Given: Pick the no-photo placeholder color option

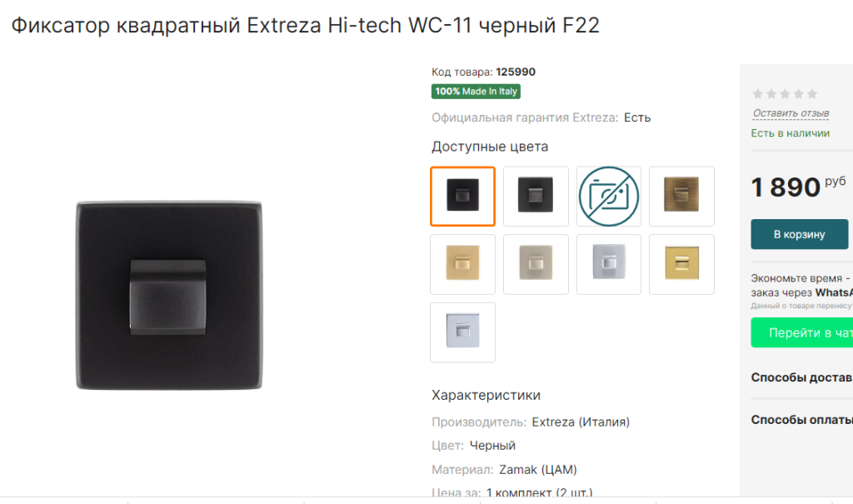Looking at the screenshot, I should point(609,196).
